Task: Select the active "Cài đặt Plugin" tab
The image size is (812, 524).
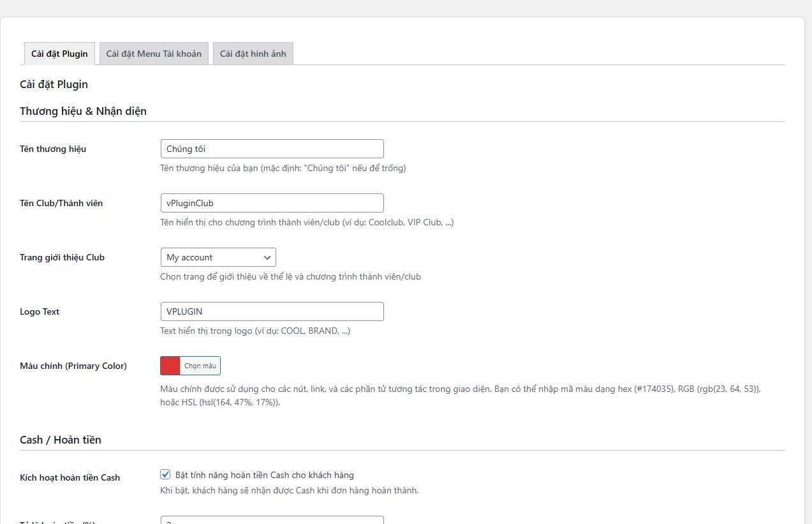Action: [x=59, y=54]
